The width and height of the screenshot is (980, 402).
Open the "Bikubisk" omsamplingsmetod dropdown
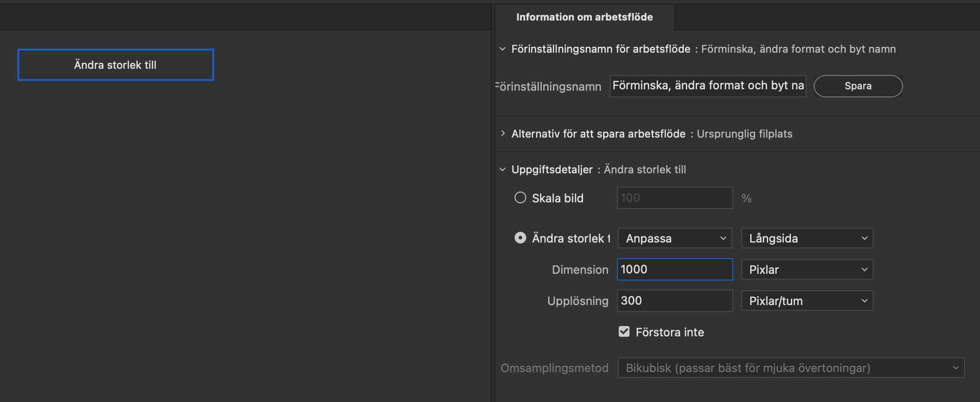click(x=791, y=368)
